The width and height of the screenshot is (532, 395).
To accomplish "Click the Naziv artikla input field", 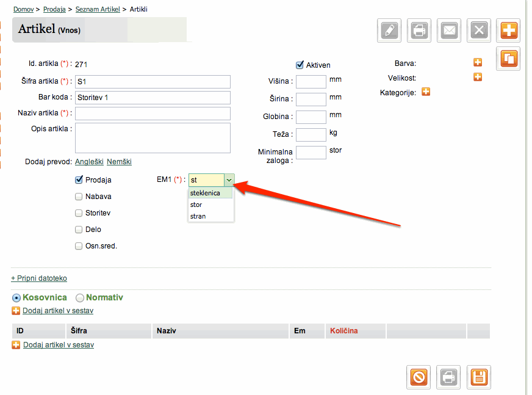I will pos(153,114).
